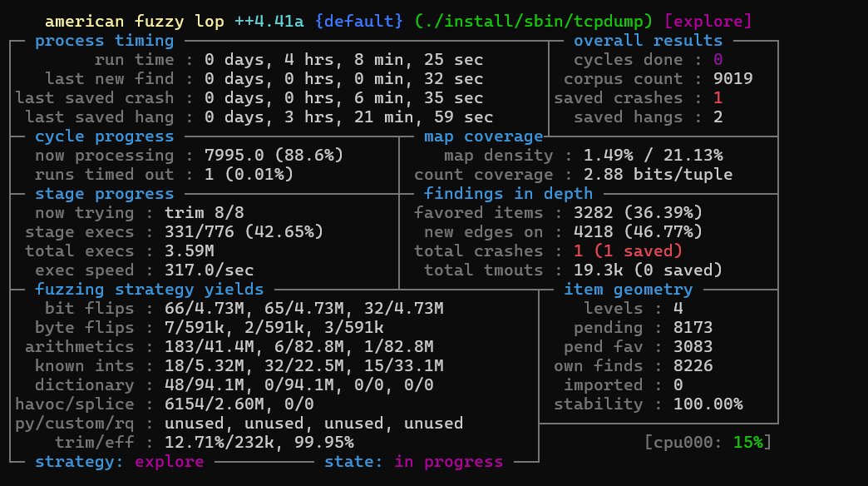Click the cycles done value 0
Image resolution: width=868 pixels, height=486 pixels.
[718, 60]
